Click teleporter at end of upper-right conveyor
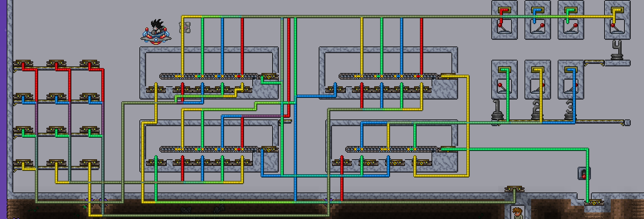This screenshot has width=644, height=219. [448, 76]
